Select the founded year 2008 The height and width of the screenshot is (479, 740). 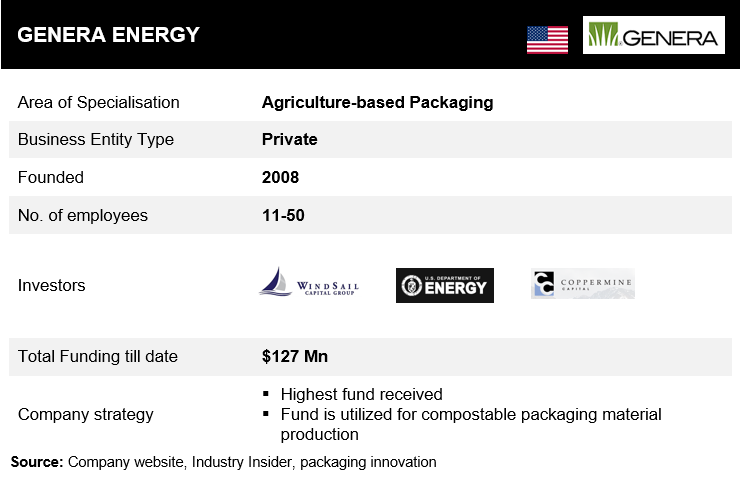coord(280,177)
